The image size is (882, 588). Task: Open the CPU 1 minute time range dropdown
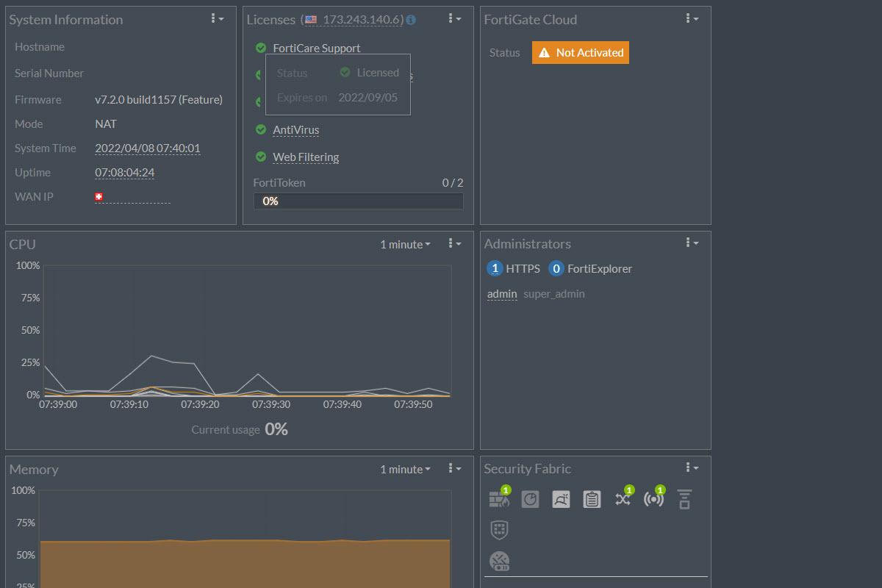(405, 244)
